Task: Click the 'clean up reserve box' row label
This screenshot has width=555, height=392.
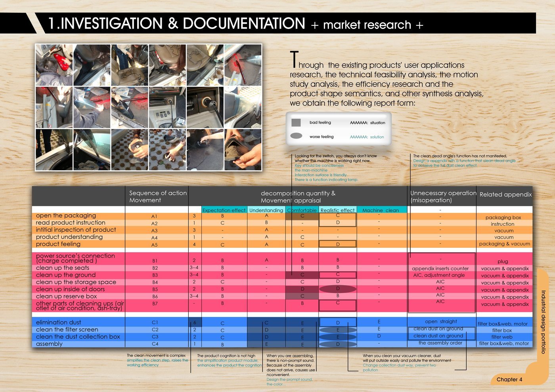Action: click(x=66, y=296)
